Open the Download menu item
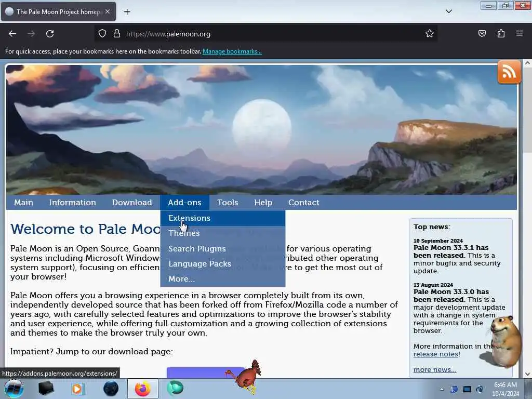The image size is (532, 399). 132,203
